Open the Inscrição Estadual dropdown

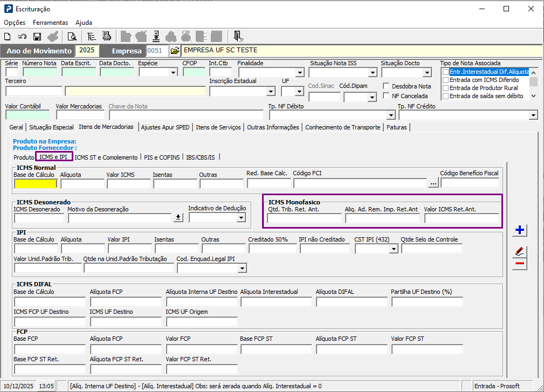click(271, 92)
